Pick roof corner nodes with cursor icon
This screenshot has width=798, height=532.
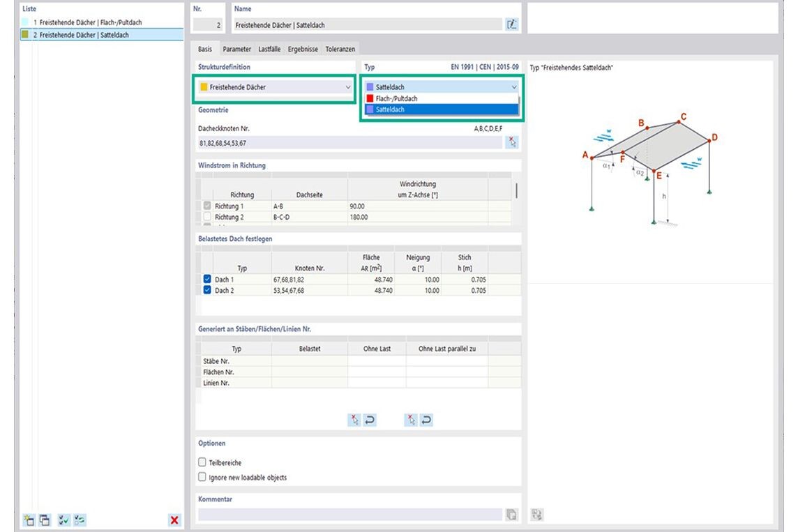click(x=513, y=142)
